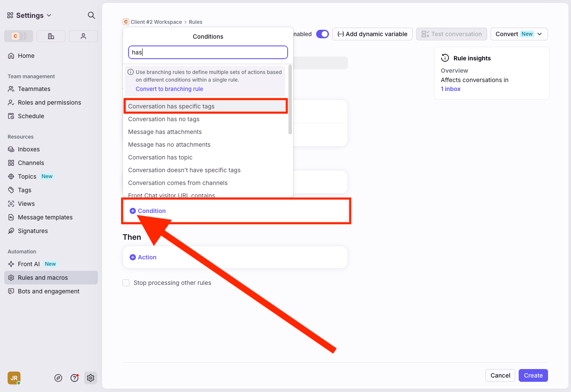Viewport: 571px width, 392px height.
Task: Open the Convert dropdown menu
Action: (x=519, y=34)
